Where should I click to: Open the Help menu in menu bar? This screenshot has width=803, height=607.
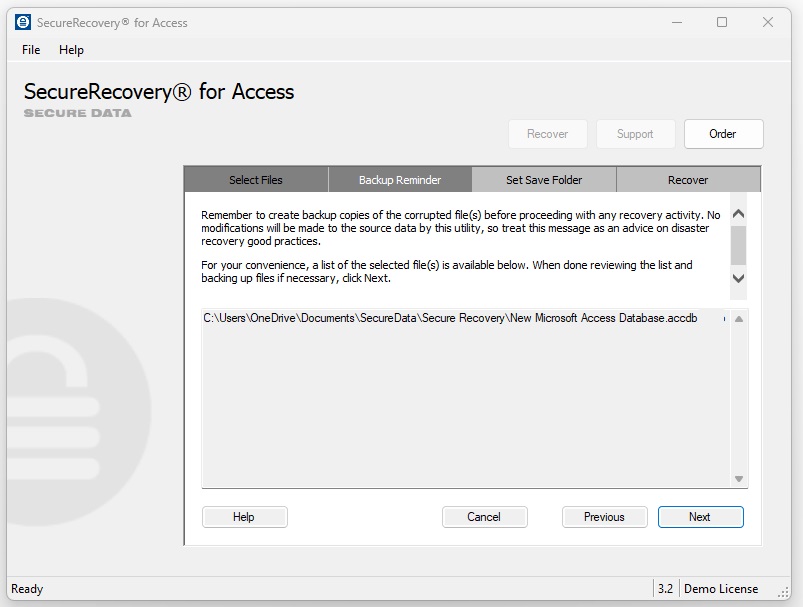pos(71,50)
